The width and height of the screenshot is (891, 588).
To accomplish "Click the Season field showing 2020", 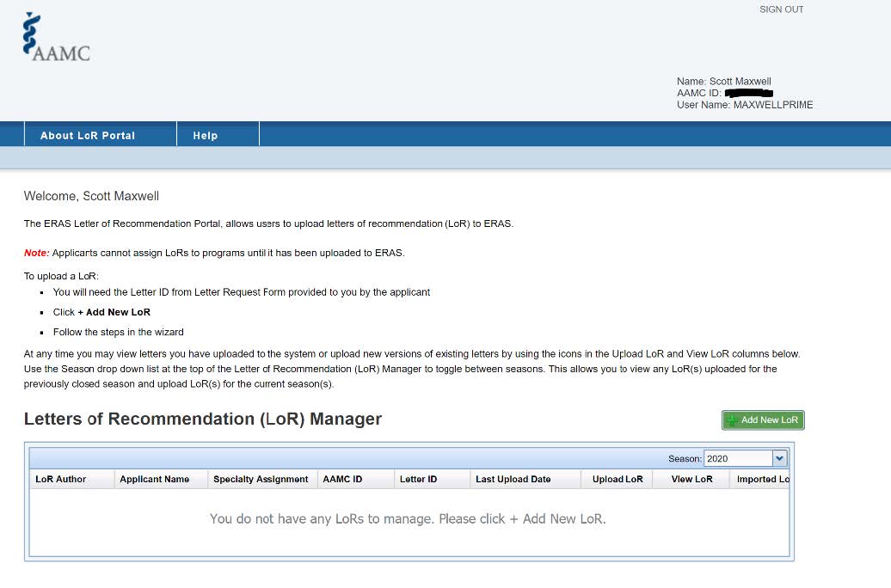I will [738, 458].
